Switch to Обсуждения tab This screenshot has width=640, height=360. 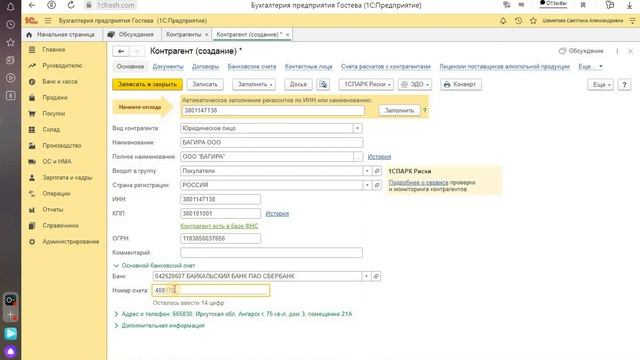tap(132, 35)
